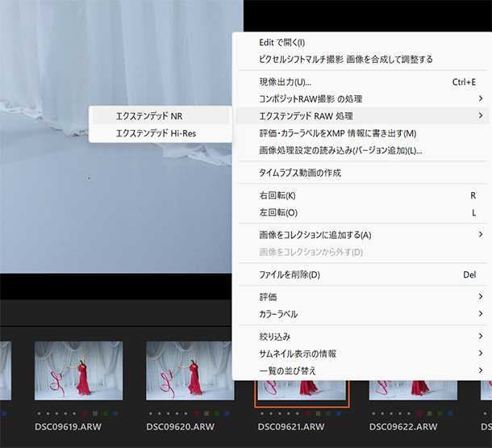Click the selected DSC09621.ARW thumbnail image
492x448 pixels.
tap(302, 390)
